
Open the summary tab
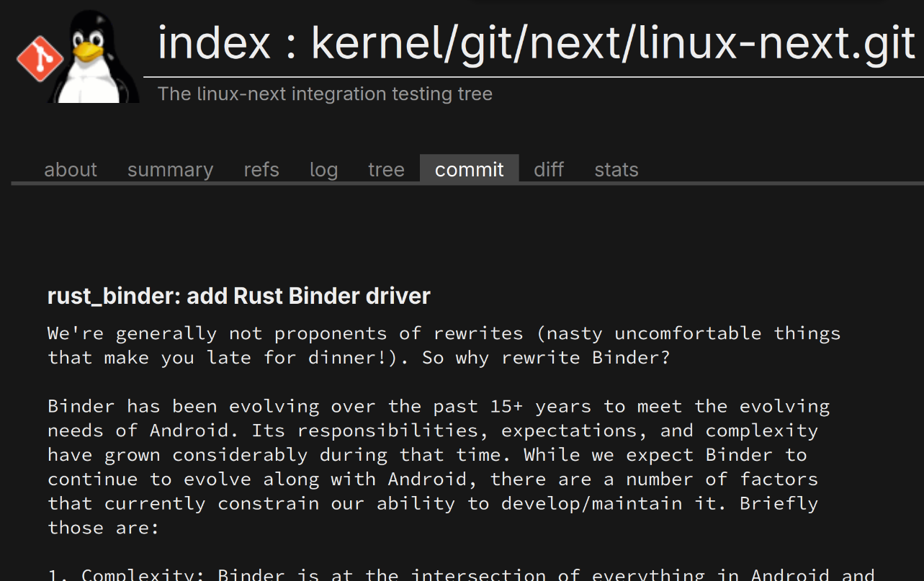[x=170, y=170]
